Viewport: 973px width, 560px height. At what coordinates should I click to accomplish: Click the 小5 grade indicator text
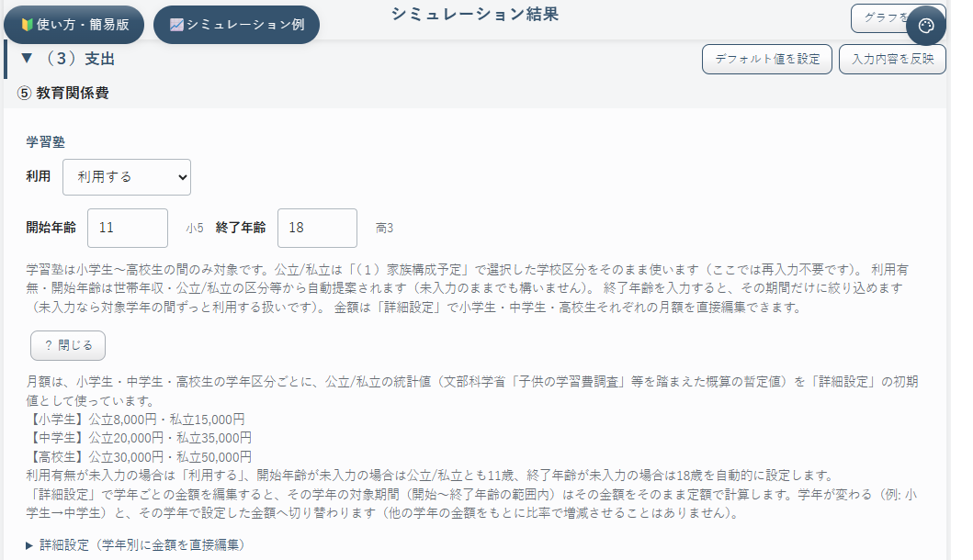(195, 229)
